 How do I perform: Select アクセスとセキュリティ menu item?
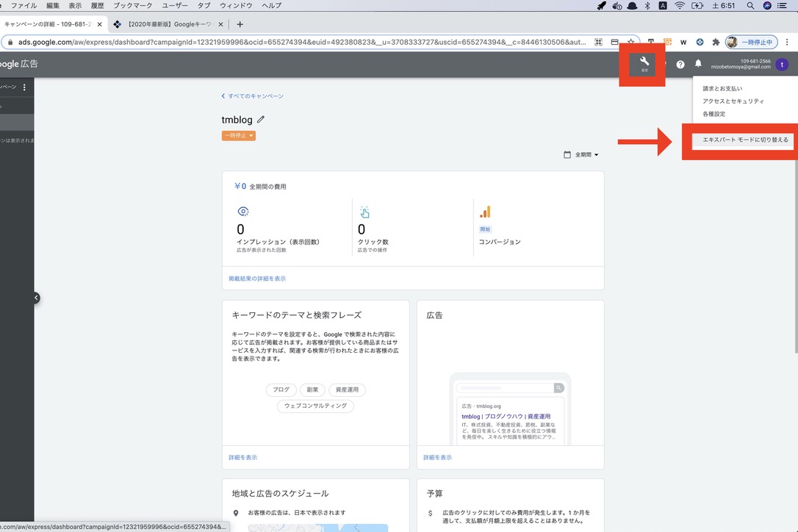coord(733,101)
